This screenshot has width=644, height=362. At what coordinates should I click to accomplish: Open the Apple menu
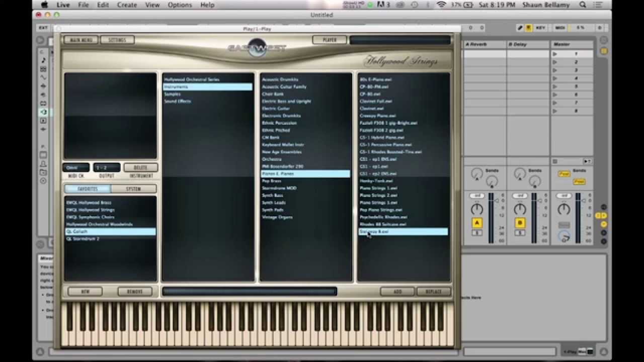pos(44,5)
